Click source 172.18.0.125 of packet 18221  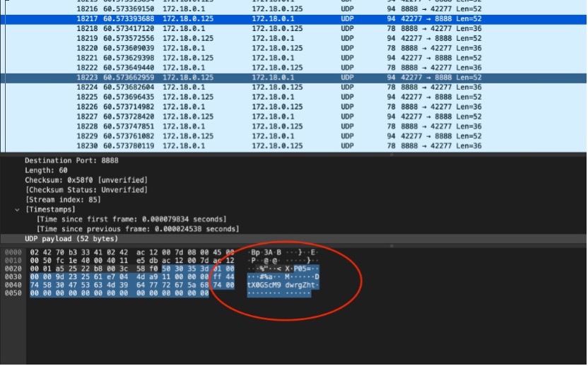(188, 58)
